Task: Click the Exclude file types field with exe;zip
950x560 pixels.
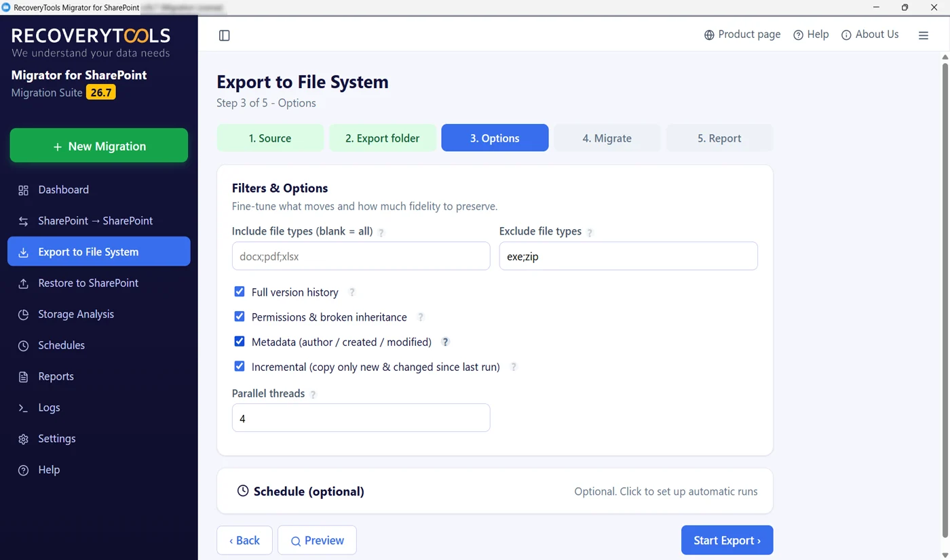Action: click(628, 256)
